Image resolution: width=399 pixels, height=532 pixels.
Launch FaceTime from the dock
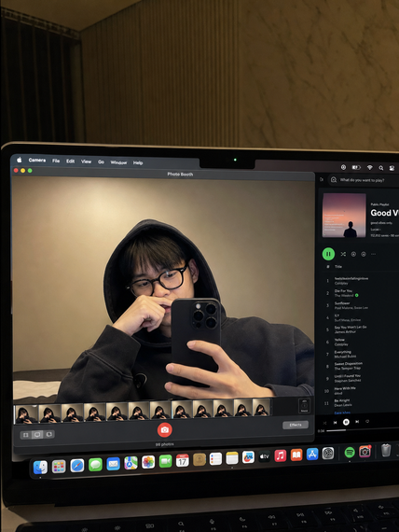coord(165,461)
